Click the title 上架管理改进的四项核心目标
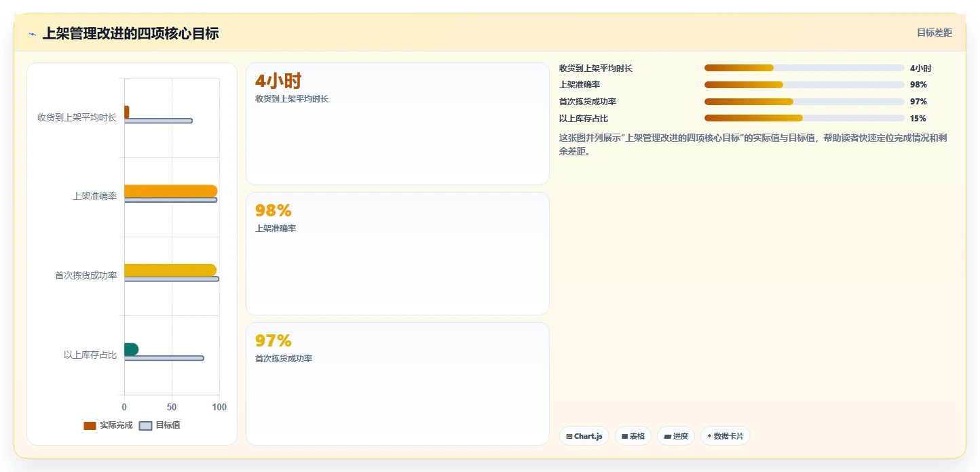The image size is (980, 472). 130,33
